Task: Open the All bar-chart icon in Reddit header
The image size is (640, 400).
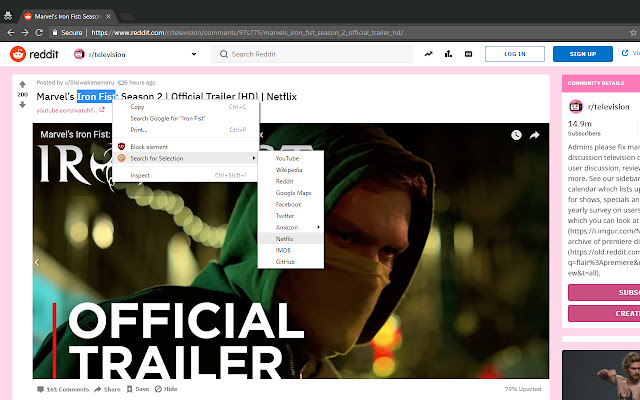Action: (x=448, y=54)
